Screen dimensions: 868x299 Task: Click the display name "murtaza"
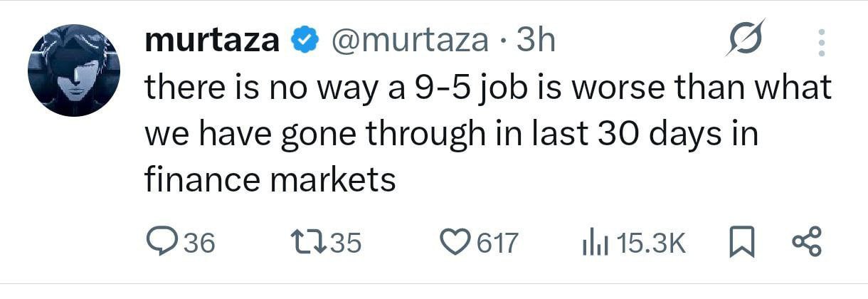(211, 41)
